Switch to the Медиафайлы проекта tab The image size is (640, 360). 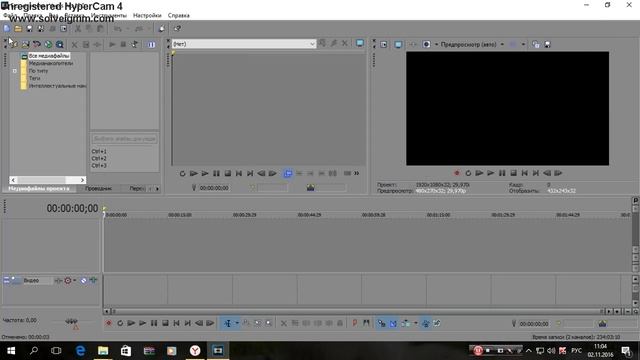click(39, 189)
